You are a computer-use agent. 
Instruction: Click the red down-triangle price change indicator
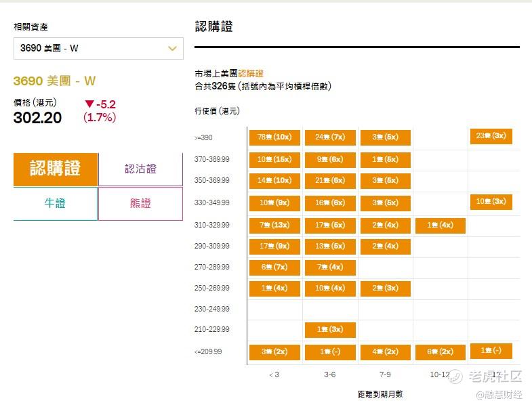[x=89, y=104]
